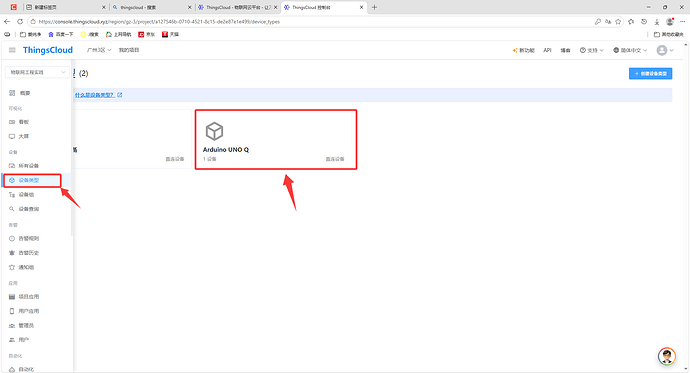Viewport: 690px width, 373px height.
Task: Open the 概要 overview sidebar item
Action: (x=20, y=93)
